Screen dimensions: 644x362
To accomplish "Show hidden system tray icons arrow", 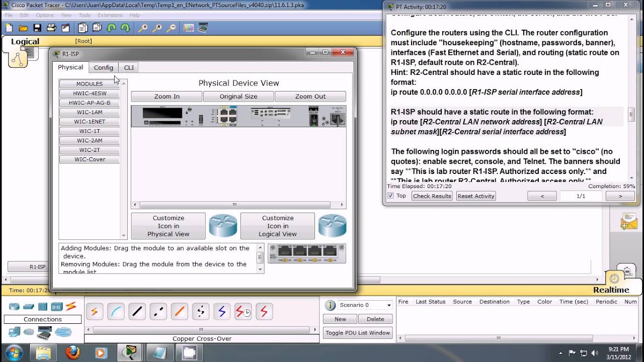I will click(561, 352).
